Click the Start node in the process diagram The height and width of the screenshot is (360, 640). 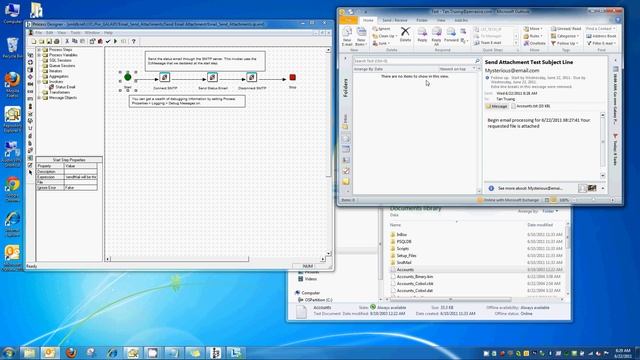click(x=127, y=77)
